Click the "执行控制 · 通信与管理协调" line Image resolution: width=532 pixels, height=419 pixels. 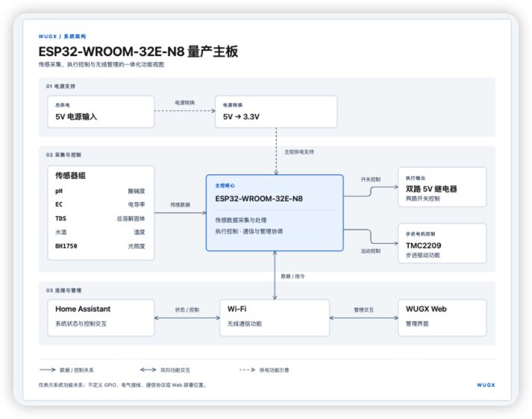pos(248,232)
